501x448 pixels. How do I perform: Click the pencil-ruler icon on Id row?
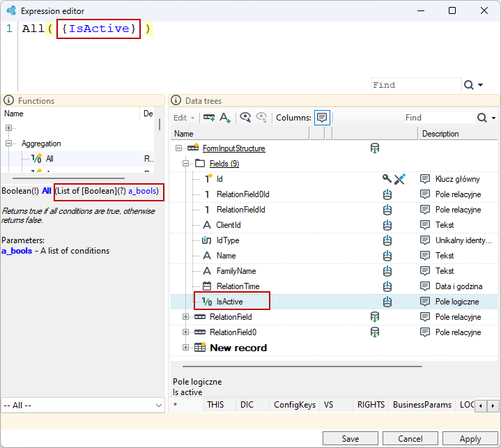399,179
